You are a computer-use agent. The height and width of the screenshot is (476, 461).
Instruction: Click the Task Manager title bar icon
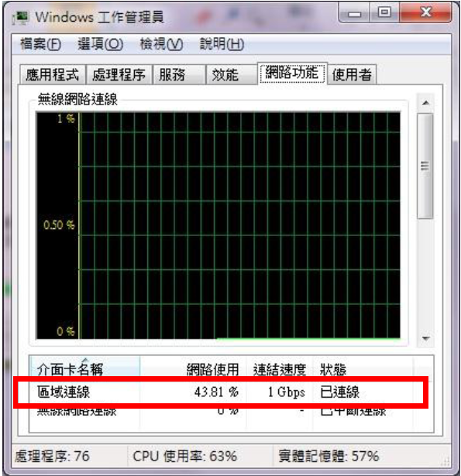[x=21, y=17]
